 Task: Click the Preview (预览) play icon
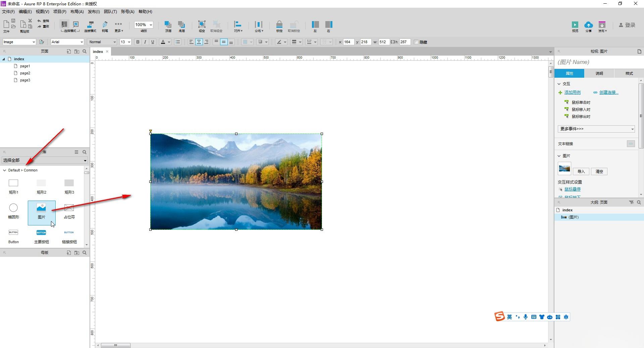click(x=575, y=25)
